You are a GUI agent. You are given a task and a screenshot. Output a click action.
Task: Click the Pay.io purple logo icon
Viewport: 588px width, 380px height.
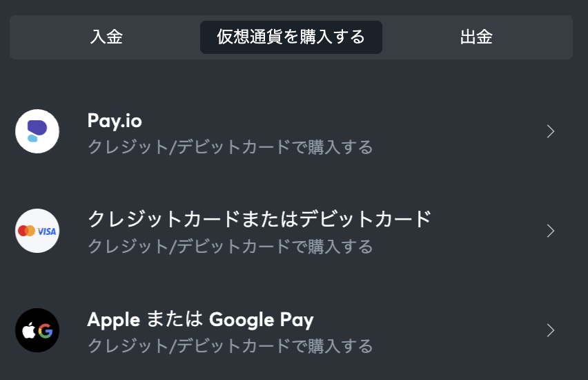37,131
